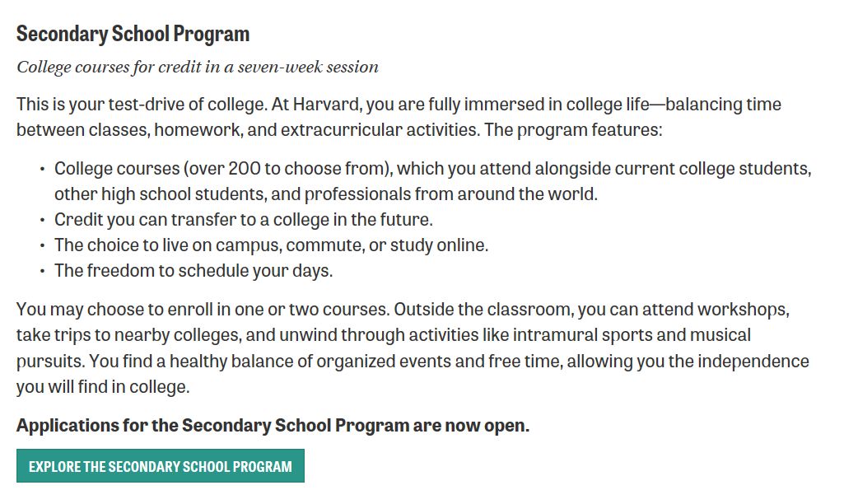Screen dimensions: 844x504
Task: Click the bullet The freedom to schedule your days
Action: point(194,271)
